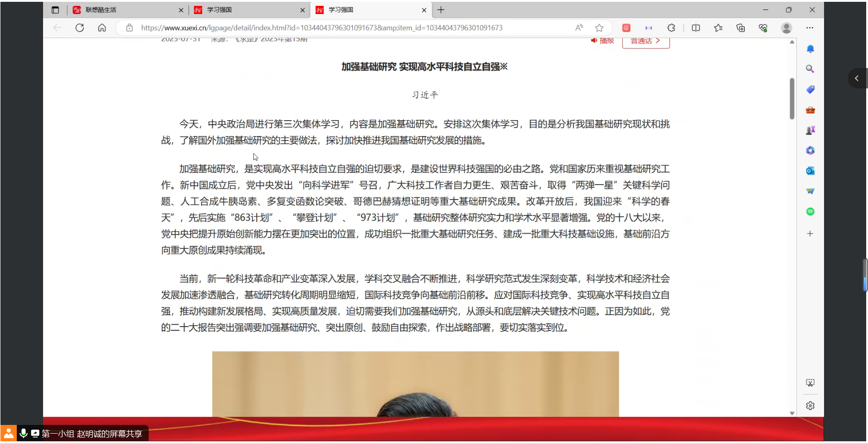Open the browser Extensions puzzle icon
Image resolution: width=868 pixels, height=444 pixels.
(671, 28)
